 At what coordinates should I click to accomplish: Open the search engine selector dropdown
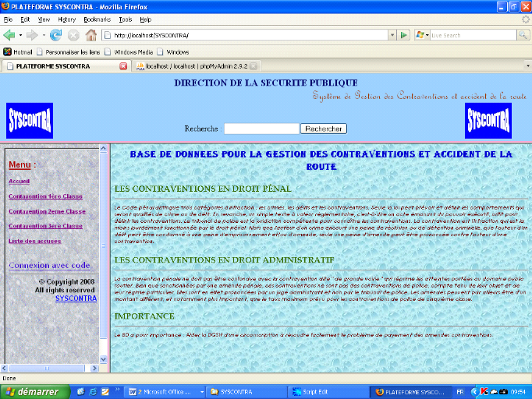point(423,35)
